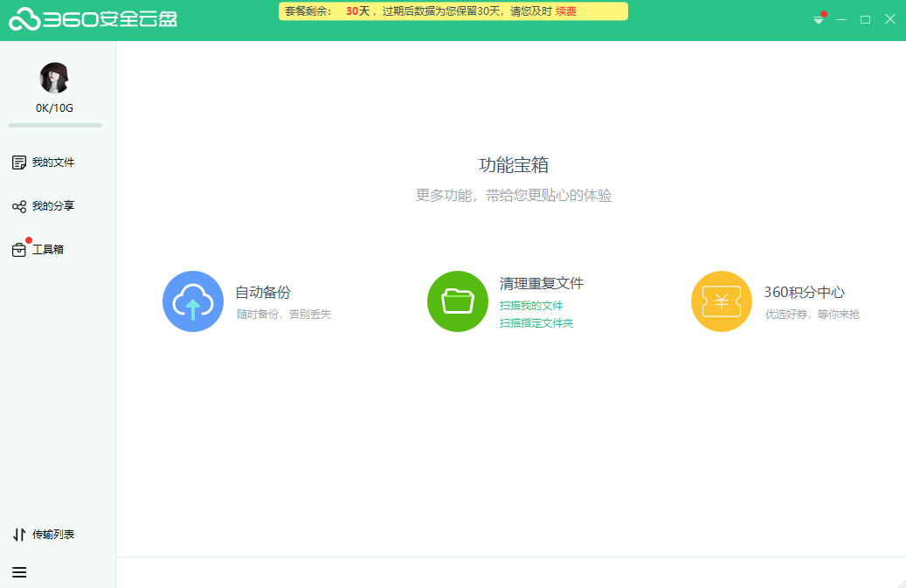906x588 pixels.
Task: Click the storage usage progress bar
Action: point(55,126)
